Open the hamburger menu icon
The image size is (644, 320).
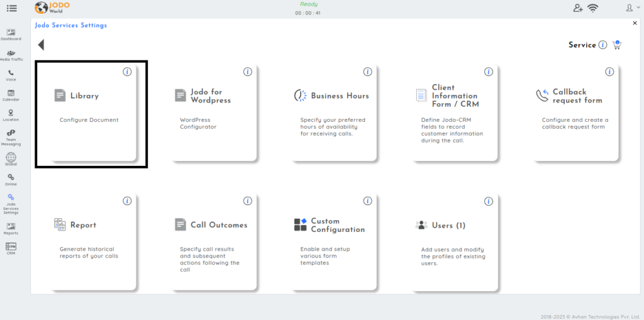click(x=12, y=8)
